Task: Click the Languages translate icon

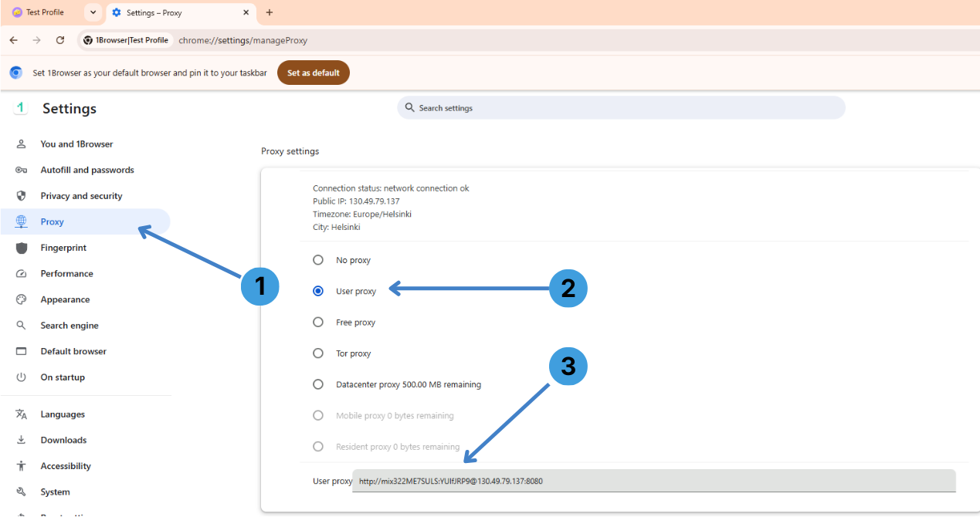Action: (x=22, y=414)
